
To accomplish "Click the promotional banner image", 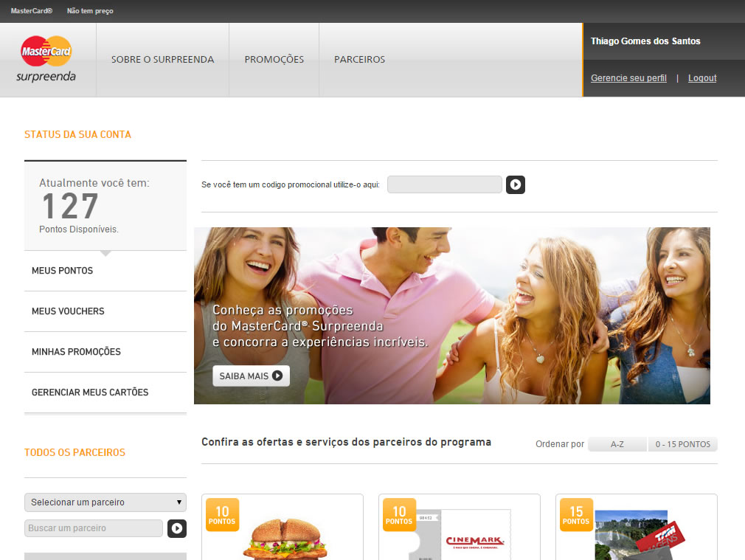I will pyautogui.click(x=452, y=316).
